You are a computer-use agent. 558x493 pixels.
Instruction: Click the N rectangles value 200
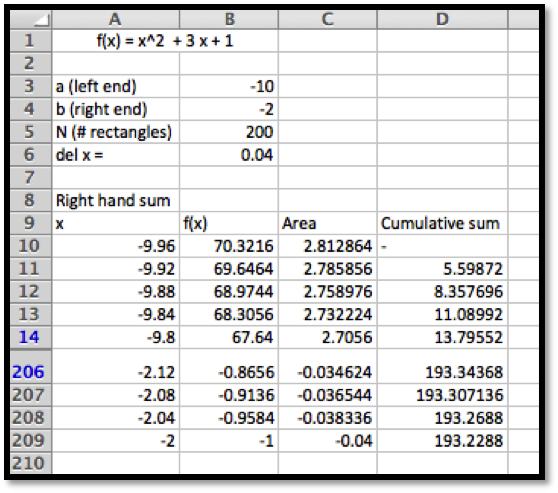point(229,132)
